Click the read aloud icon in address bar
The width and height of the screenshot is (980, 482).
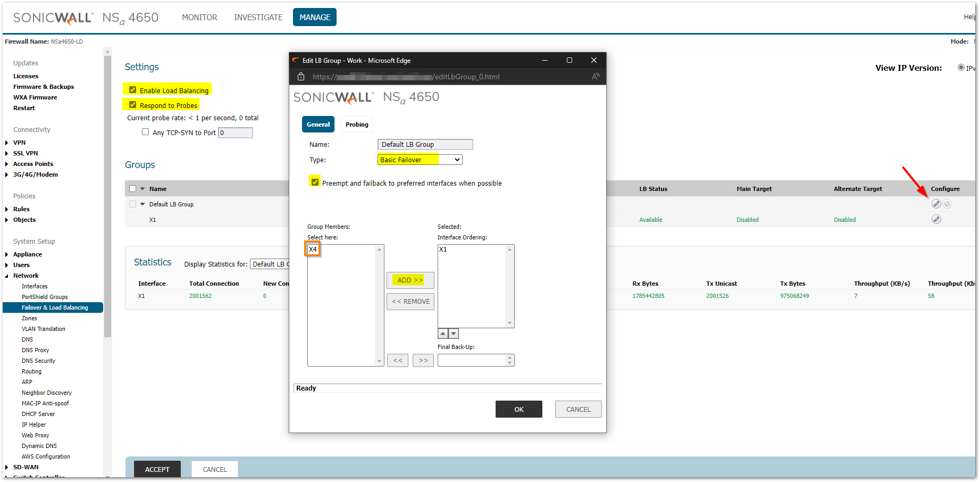pyautogui.click(x=596, y=77)
